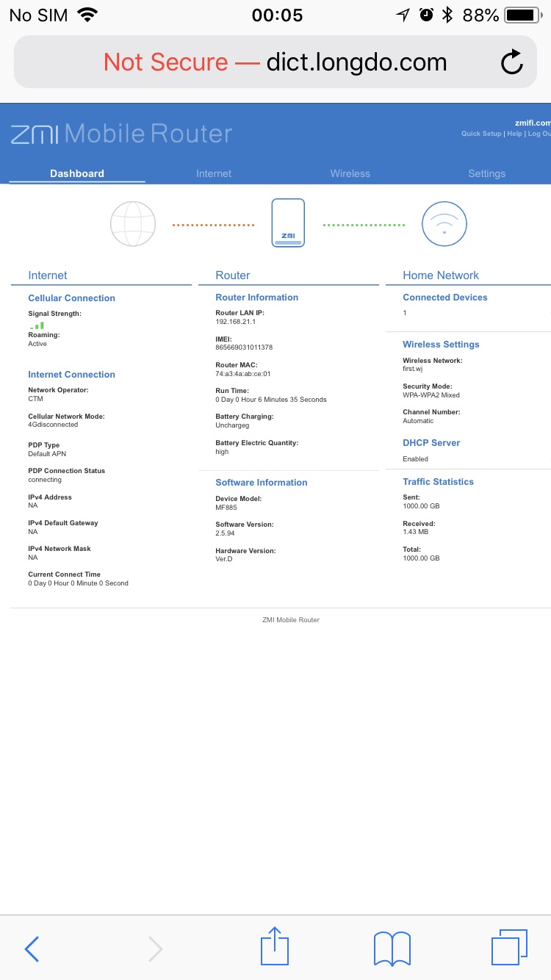
Task: Click the 4Gdisconnected network mode value
Action: [x=53, y=425]
